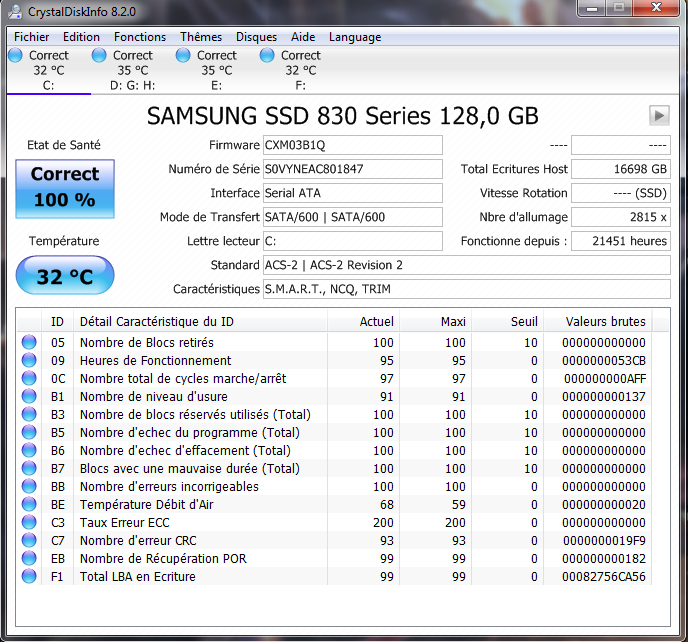Viewport: 688px width, 642px height.
Task: Select row Heures de Fonctionnement
Action: click(334, 360)
